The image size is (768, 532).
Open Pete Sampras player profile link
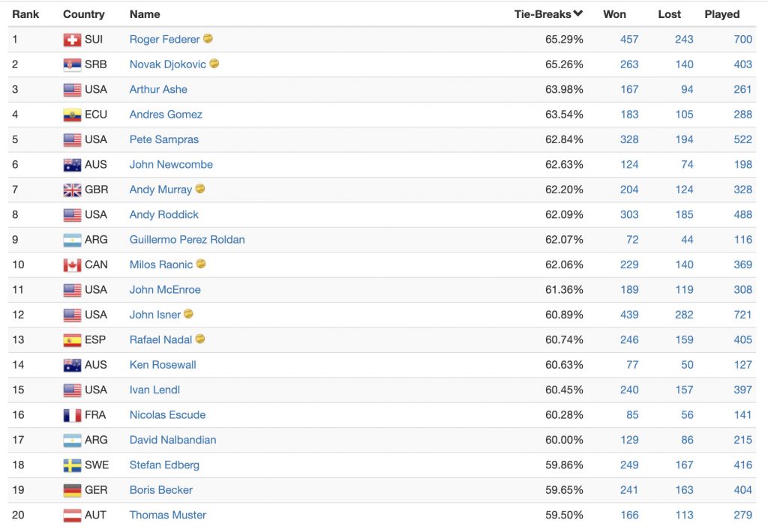[x=164, y=139]
